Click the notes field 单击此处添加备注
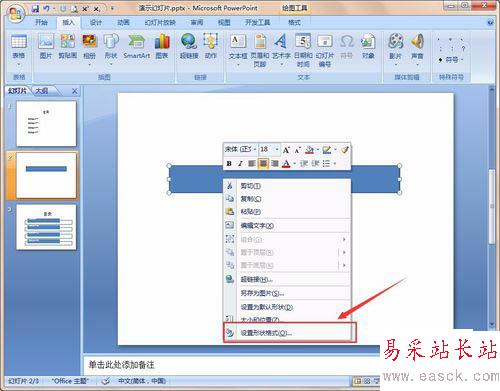Screen dimensions: 500x391 pos(231,364)
